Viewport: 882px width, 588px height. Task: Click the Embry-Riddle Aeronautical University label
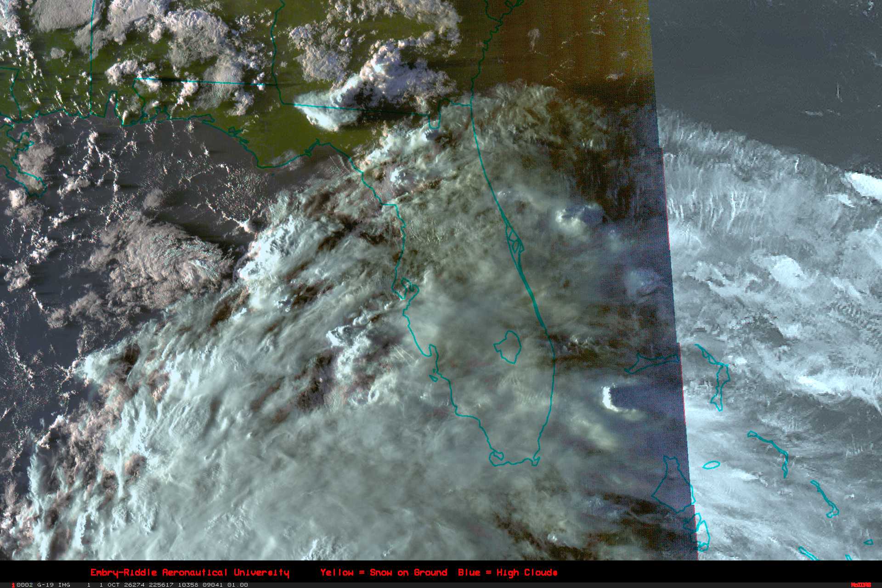click(x=190, y=572)
